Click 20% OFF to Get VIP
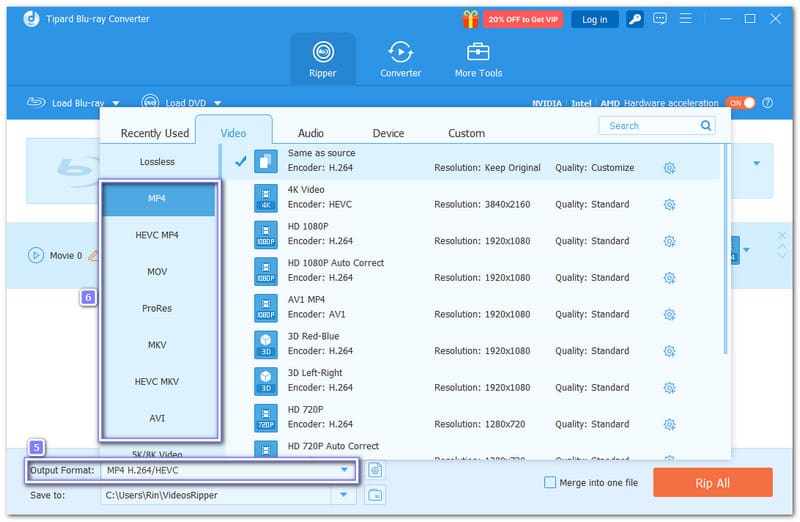Image resolution: width=800 pixels, height=522 pixels. [522, 19]
